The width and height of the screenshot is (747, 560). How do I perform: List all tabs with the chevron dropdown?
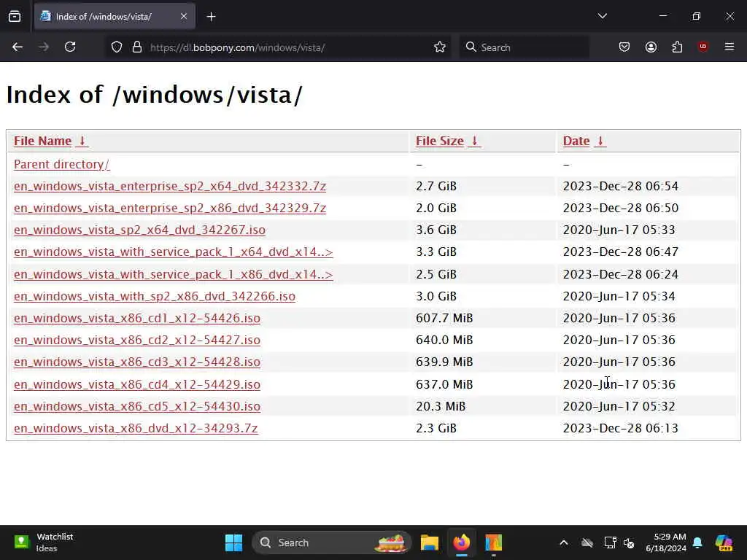[602, 16]
